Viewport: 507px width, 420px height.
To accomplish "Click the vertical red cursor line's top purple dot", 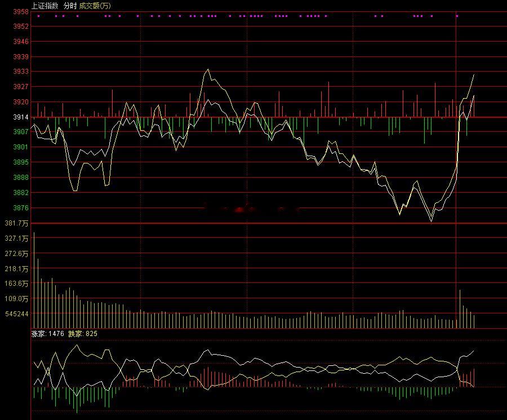I will point(457,16).
